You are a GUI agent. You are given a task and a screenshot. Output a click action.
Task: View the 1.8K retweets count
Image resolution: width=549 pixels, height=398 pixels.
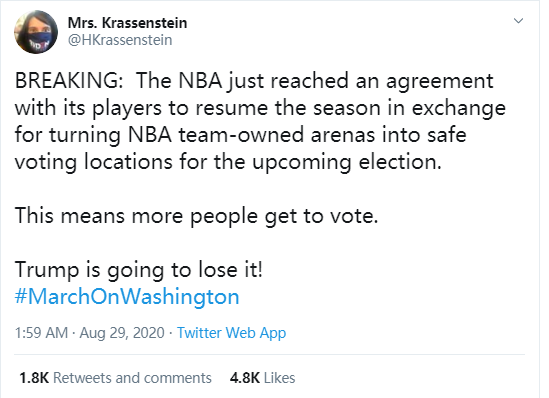point(34,378)
